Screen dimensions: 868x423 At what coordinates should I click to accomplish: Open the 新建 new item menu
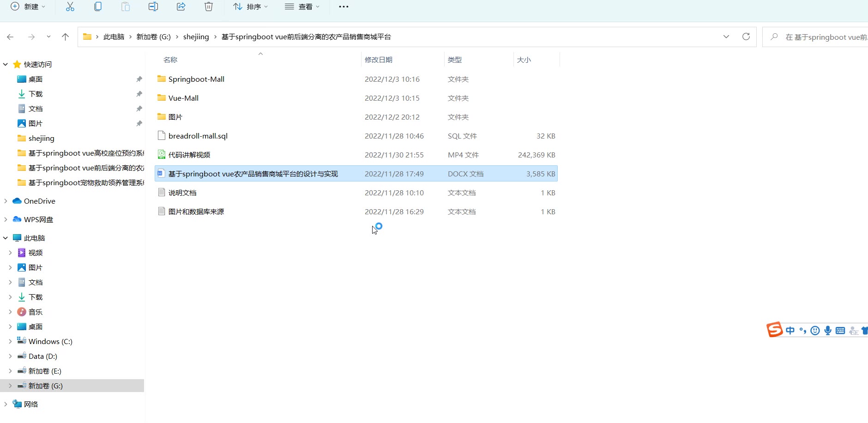tap(29, 6)
